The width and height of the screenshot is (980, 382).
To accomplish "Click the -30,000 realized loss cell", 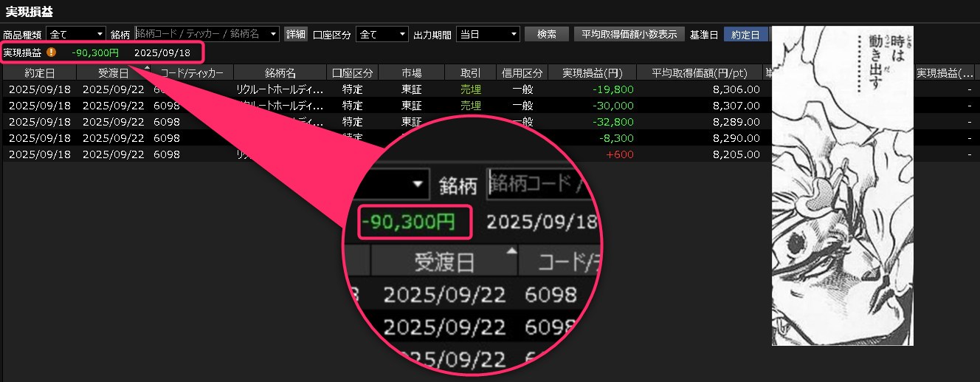I will 612,105.
